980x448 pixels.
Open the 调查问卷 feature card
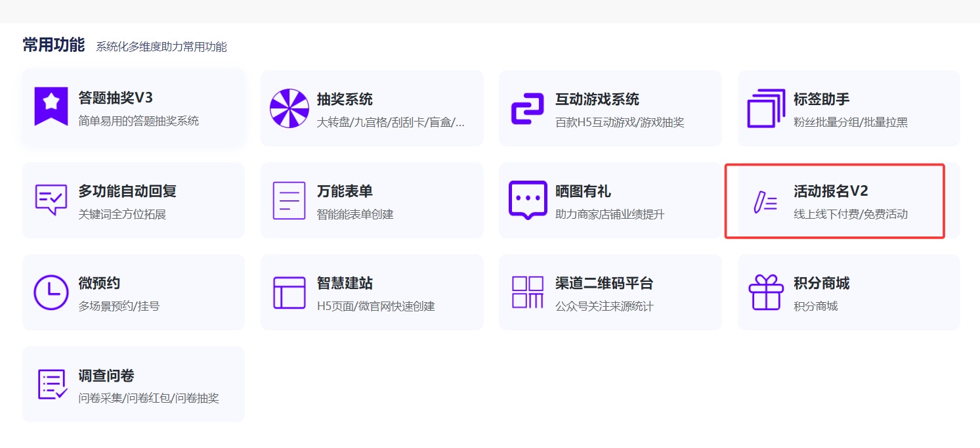(133, 384)
